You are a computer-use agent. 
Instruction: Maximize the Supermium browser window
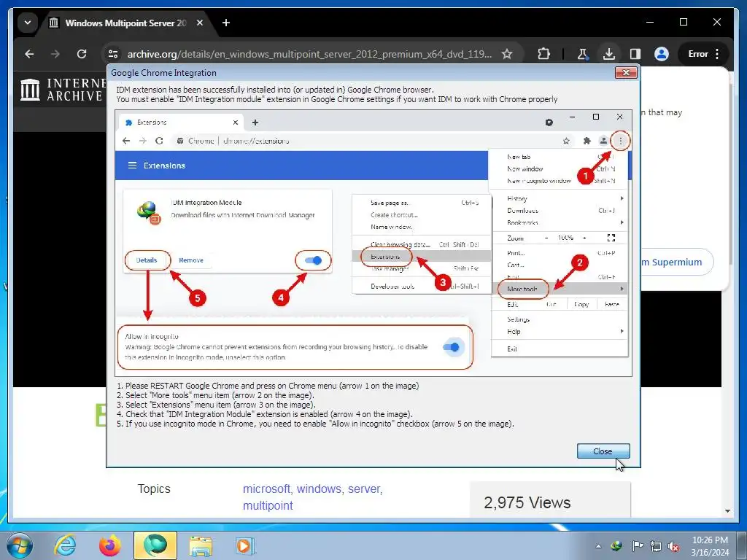coord(683,23)
